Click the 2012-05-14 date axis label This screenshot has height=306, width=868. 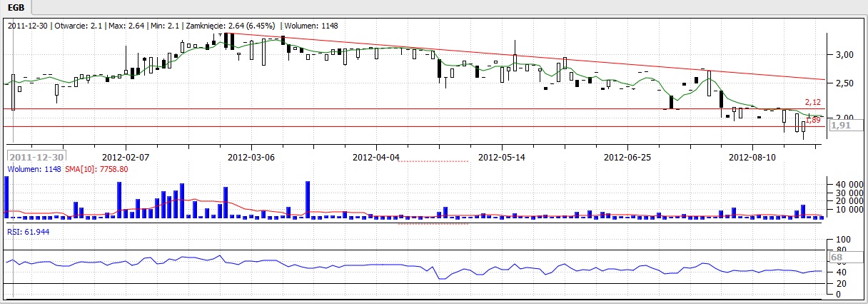tap(501, 156)
